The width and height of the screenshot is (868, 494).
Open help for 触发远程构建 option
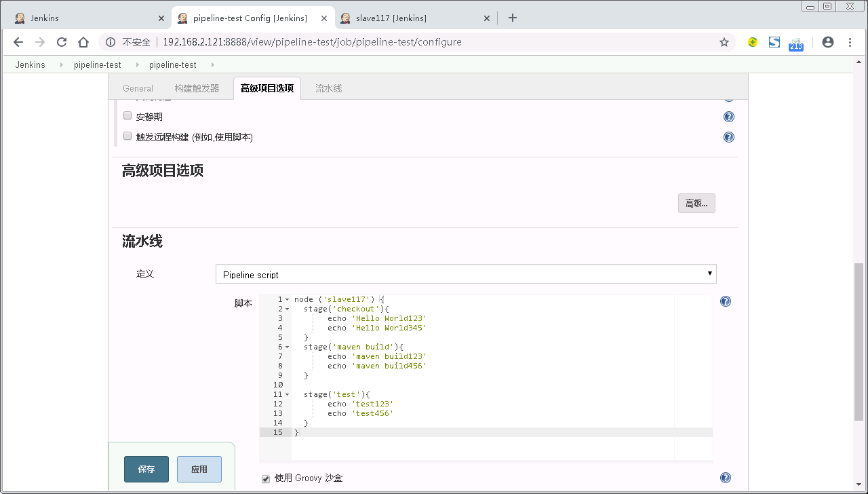point(729,137)
